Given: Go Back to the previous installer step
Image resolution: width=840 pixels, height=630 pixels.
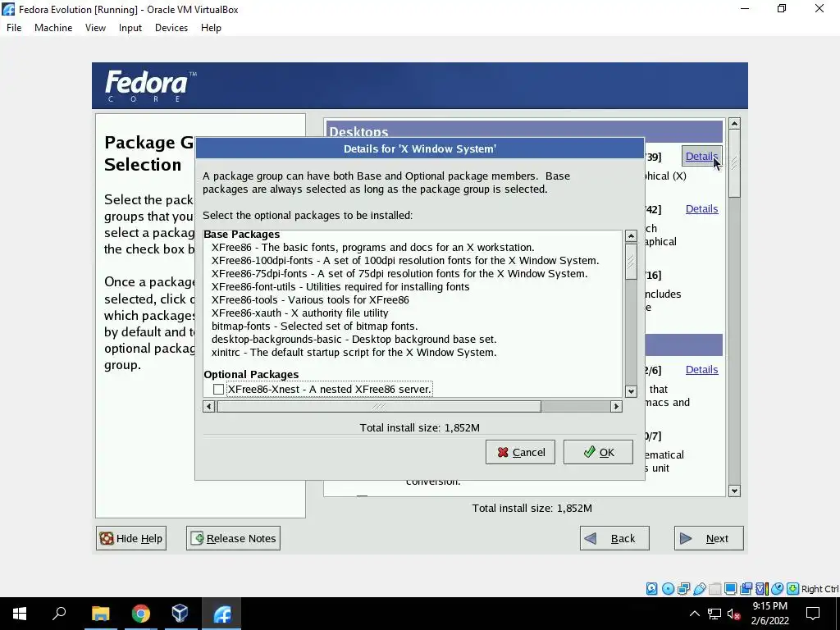Looking at the screenshot, I should pyautogui.click(x=614, y=538).
